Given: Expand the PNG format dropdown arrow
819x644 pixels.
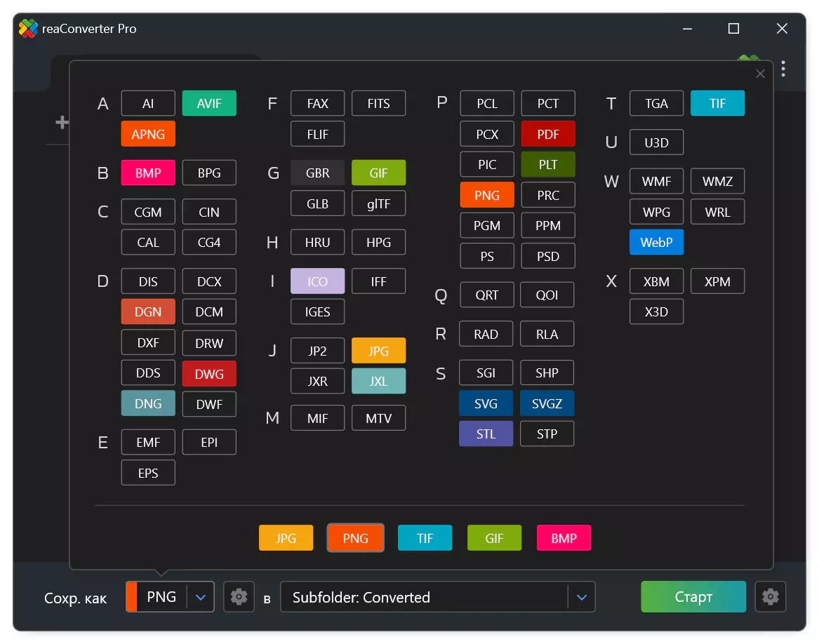Looking at the screenshot, I should [x=201, y=597].
